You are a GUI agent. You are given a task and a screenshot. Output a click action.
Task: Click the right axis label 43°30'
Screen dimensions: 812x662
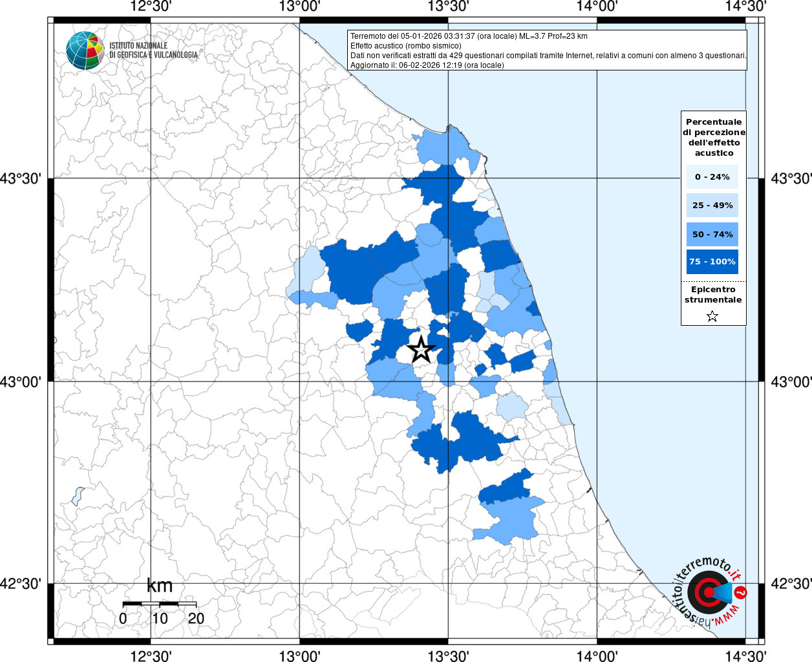coord(791,178)
